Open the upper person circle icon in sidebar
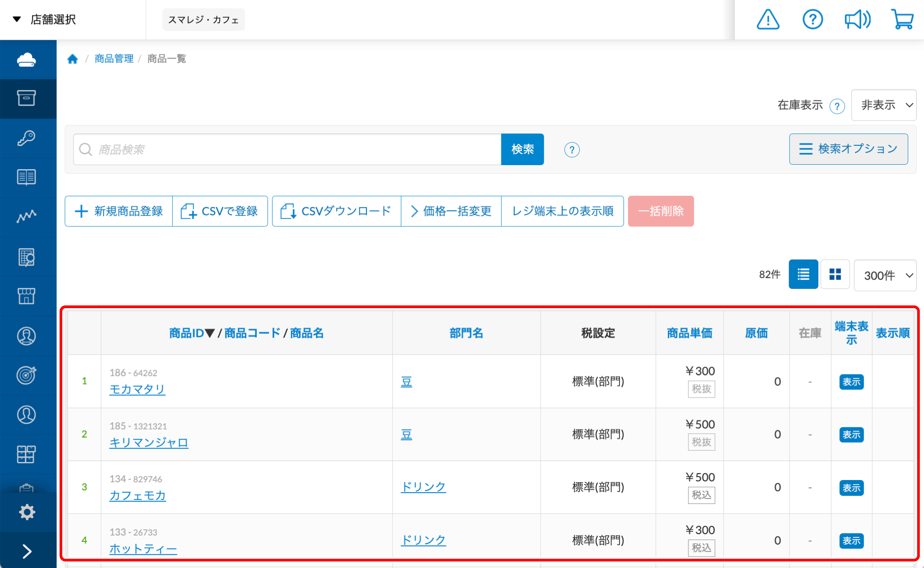The height and width of the screenshot is (568, 924). [x=27, y=336]
